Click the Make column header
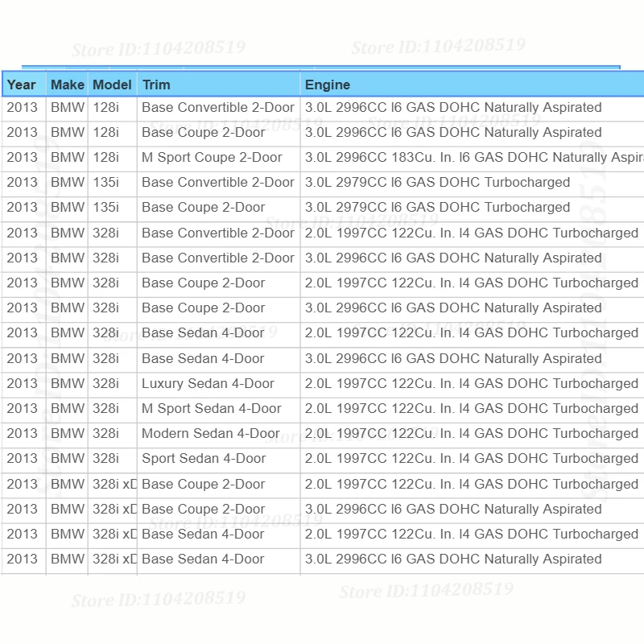 pyautogui.click(x=68, y=85)
